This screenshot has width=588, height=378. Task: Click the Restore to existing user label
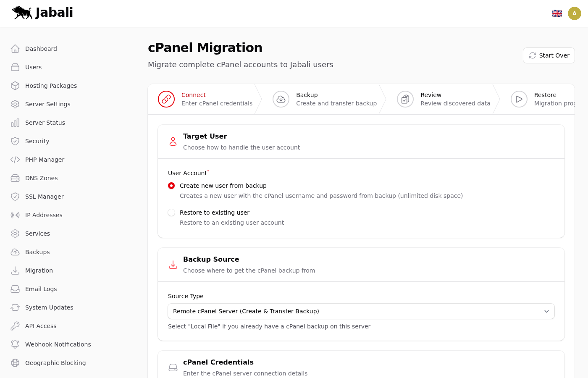(x=214, y=213)
